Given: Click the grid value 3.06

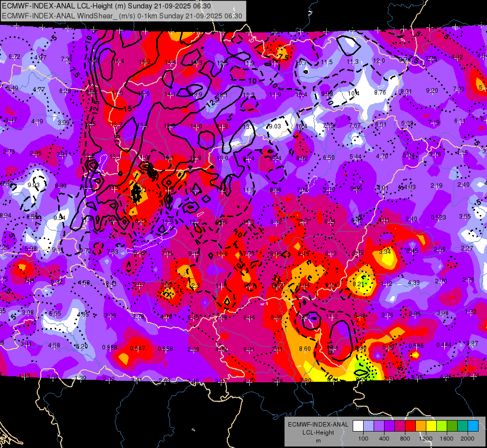Looking at the screenshot, I should (x=110, y=316).
